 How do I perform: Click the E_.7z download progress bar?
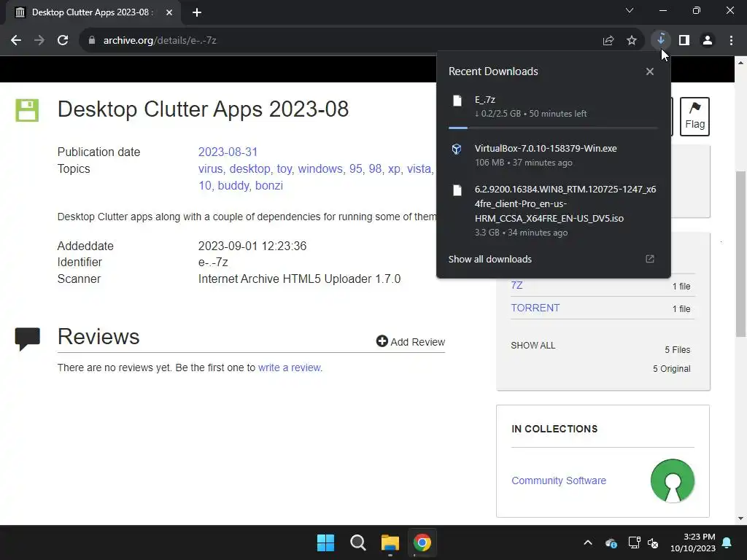(553, 128)
